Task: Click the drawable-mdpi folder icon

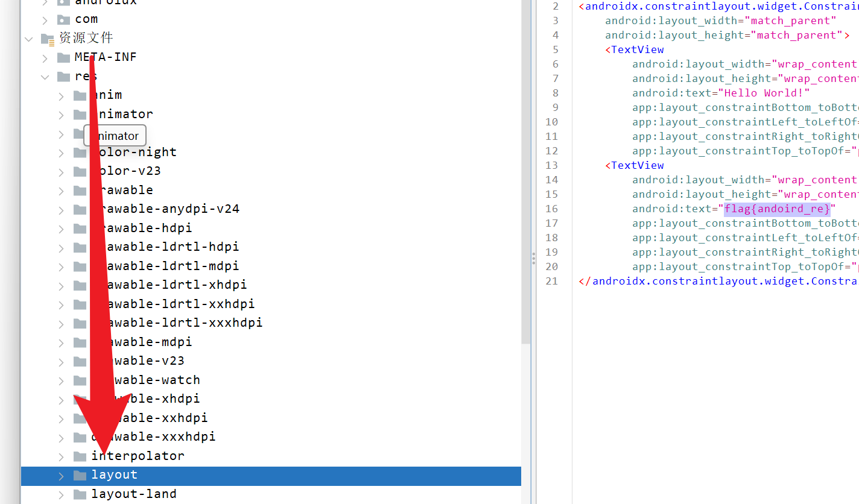Action: (80, 342)
